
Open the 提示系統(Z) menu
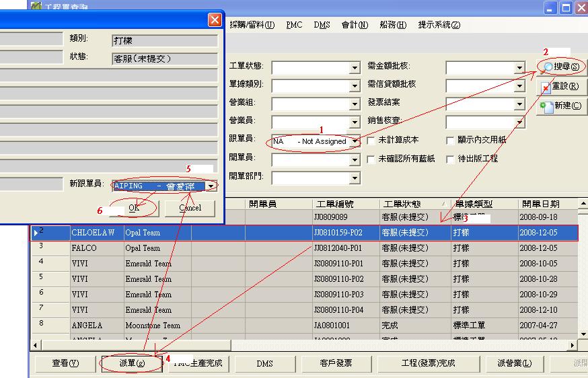439,25
